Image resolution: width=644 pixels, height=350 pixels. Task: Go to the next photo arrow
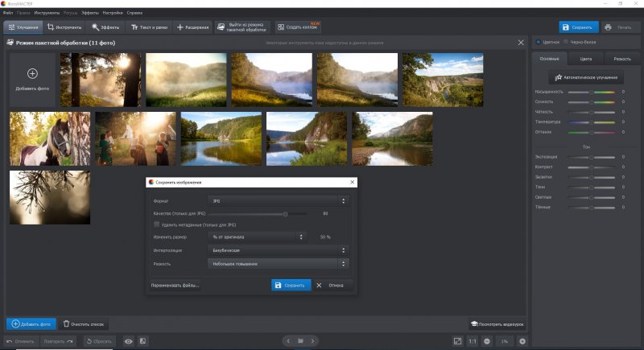(312, 341)
